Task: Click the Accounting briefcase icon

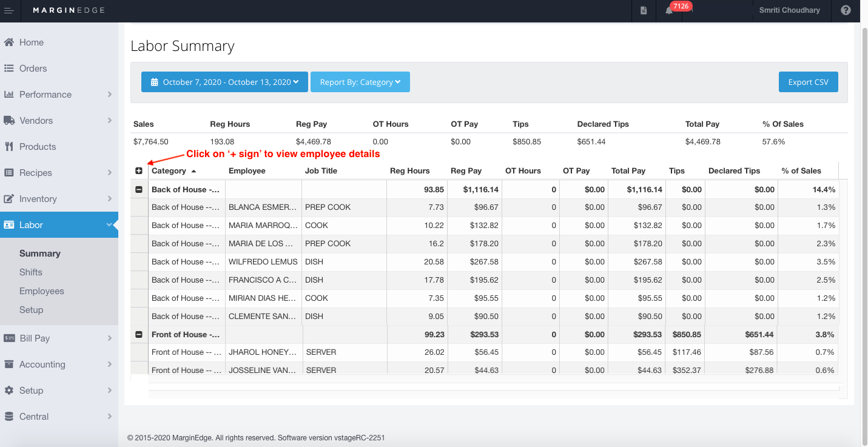Action: [x=9, y=365]
